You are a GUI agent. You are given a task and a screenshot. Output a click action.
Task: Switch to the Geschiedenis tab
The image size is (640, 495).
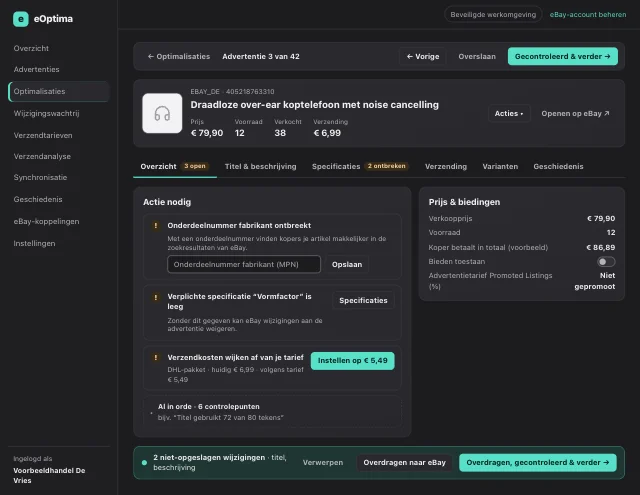click(x=558, y=166)
